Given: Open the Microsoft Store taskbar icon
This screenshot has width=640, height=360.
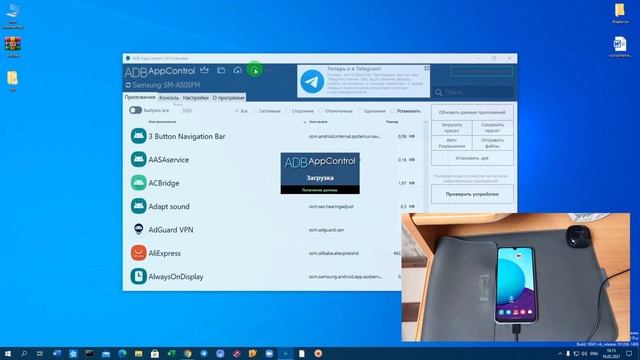Looking at the screenshot, I should [x=155, y=353].
